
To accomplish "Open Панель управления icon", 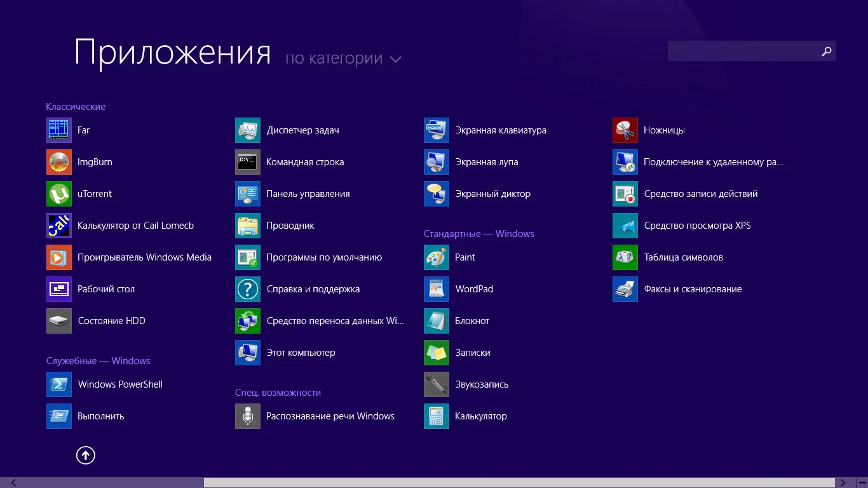I will tap(248, 194).
